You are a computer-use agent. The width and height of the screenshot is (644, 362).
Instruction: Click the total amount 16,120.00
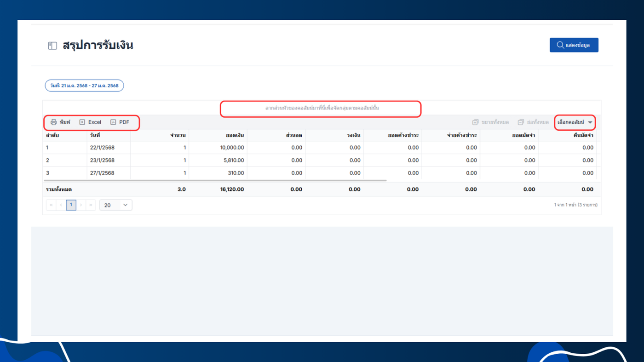(x=232, y=189)
